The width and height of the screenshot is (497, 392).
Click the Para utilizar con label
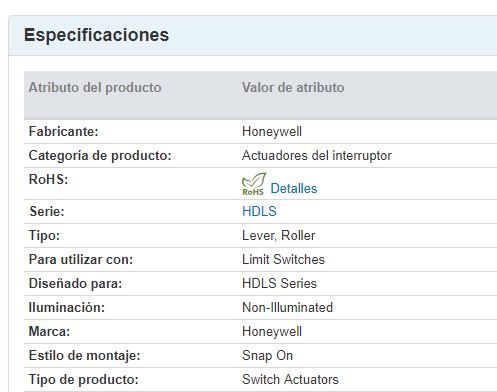point(81,259)
